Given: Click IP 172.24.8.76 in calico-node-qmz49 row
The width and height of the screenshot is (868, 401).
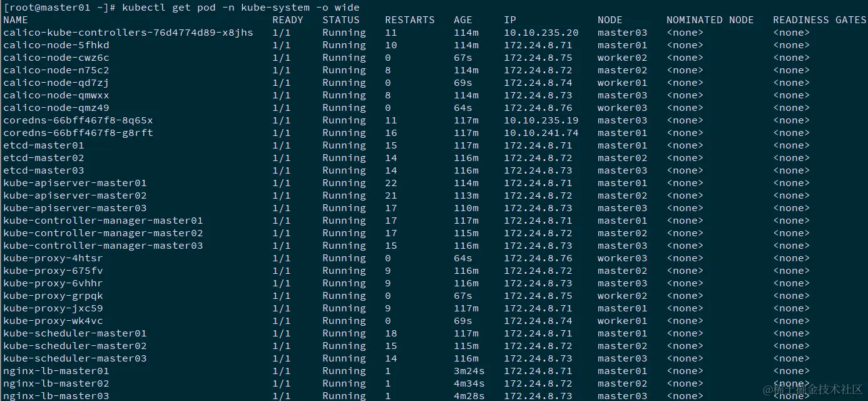Looking at the screenshot, I should coord(538,108).
